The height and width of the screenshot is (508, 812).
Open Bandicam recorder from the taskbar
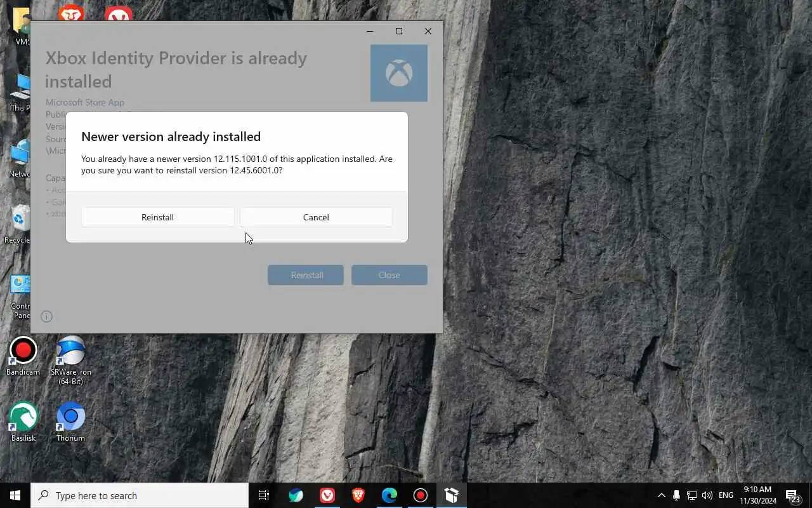click(421, 495)
